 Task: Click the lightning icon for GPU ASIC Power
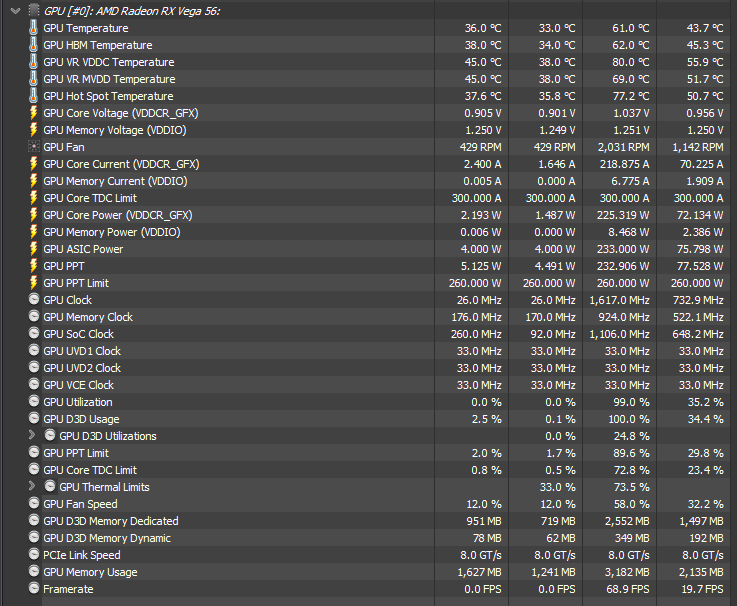[x=33, y=249]
